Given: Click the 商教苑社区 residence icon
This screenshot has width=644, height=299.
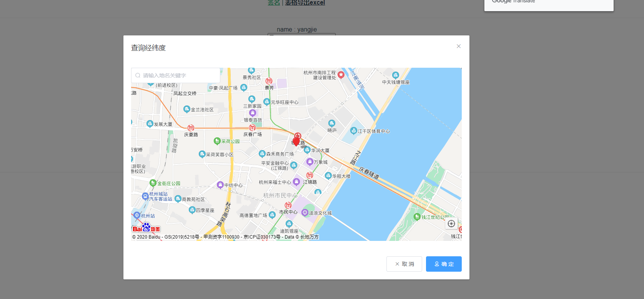Looking at the screenshot, I should point(178,199).
